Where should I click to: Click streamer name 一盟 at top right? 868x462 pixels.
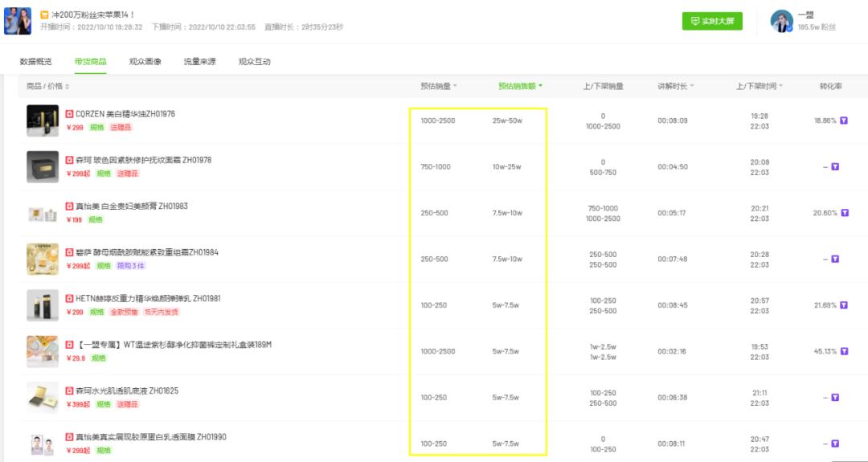pyautogui.click(x=805, y=15)
